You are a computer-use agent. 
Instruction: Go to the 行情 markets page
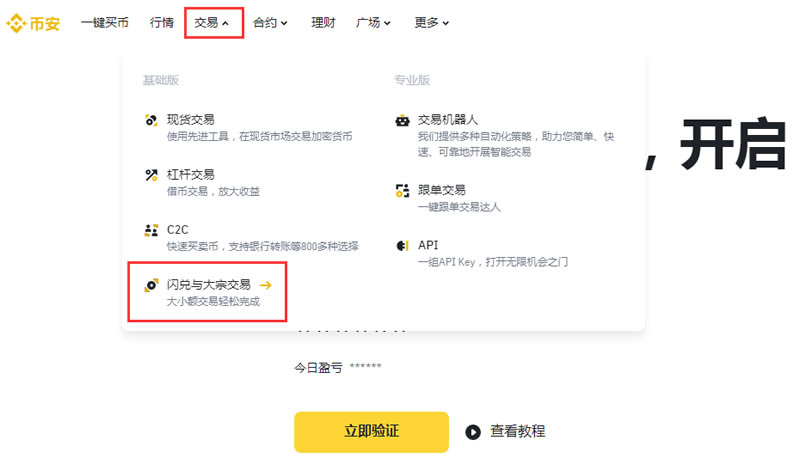click(x=162, y=22)
